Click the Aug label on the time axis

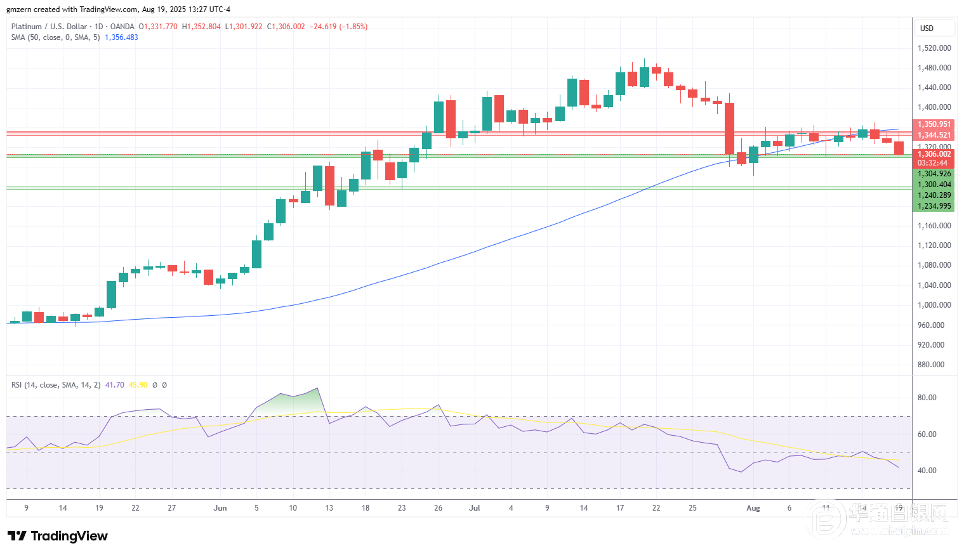coord(753,508)
